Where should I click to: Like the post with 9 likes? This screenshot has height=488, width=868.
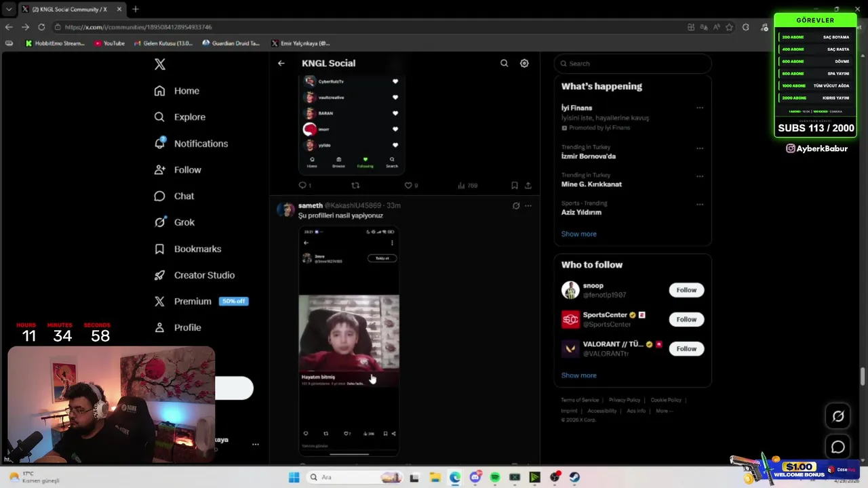click(411, 185)
